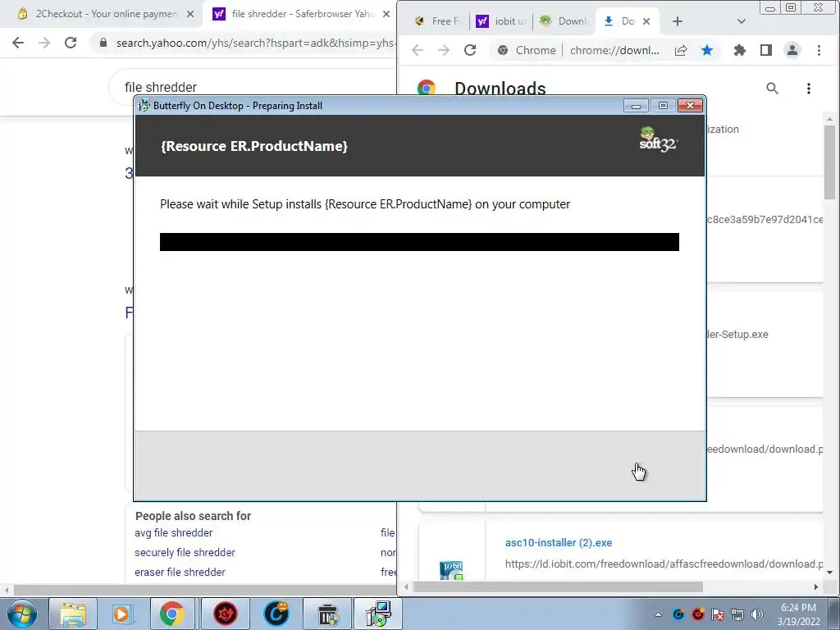Click forward arrow in Yahoo search window
Screen dimensions: 840x630
(44, 43)
